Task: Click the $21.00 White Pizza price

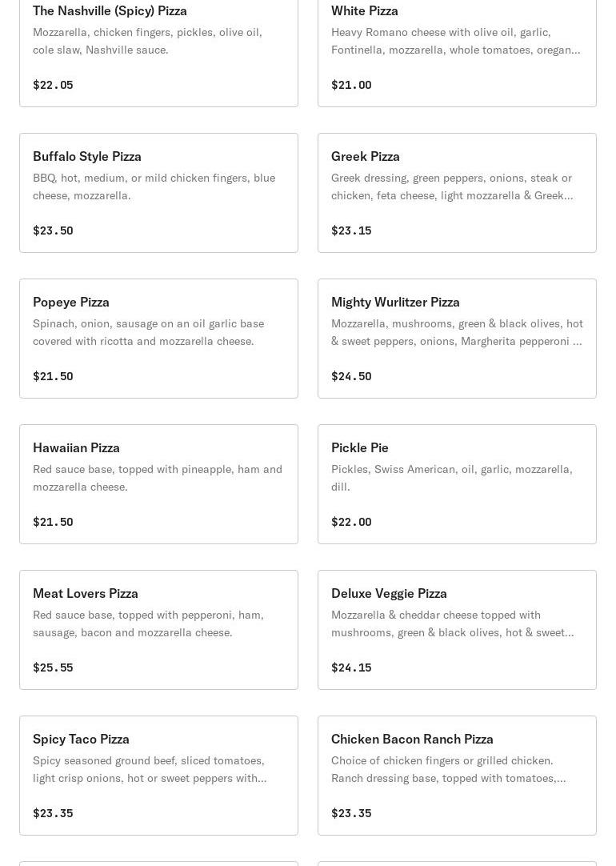Action: click(x=351, y=85)
